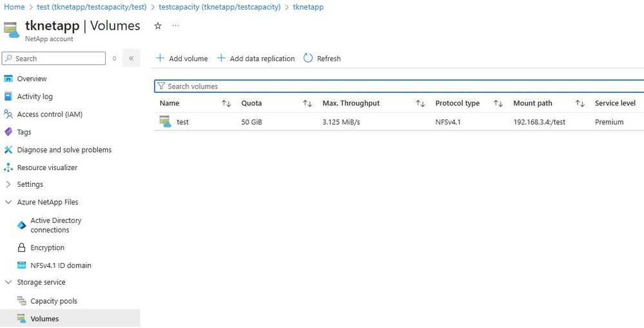Screen dimensions: 644x328
Task: Open the test volume name
Action: click(183, 122)
